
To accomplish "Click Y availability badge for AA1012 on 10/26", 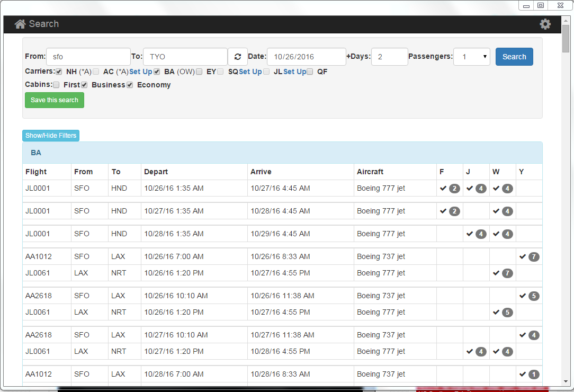I will pos(534,256).
